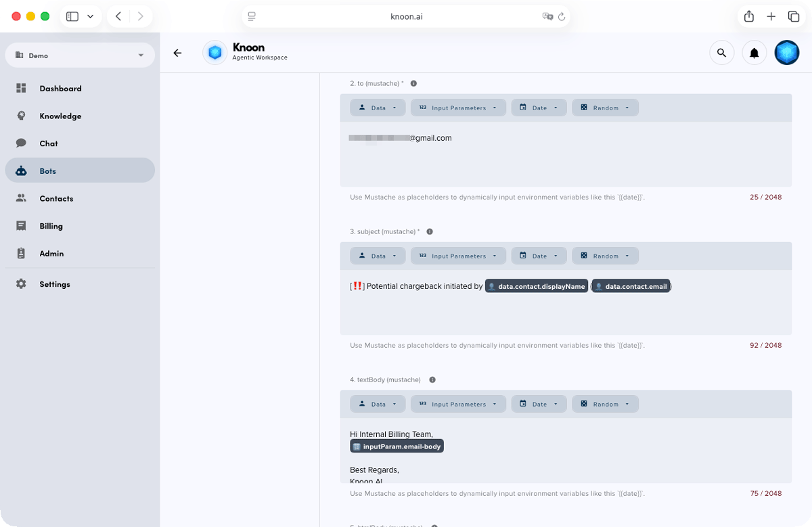Screen dimensions: 812x527
Task: Click the info icon beside textBody label
Action: coord(432,380)
